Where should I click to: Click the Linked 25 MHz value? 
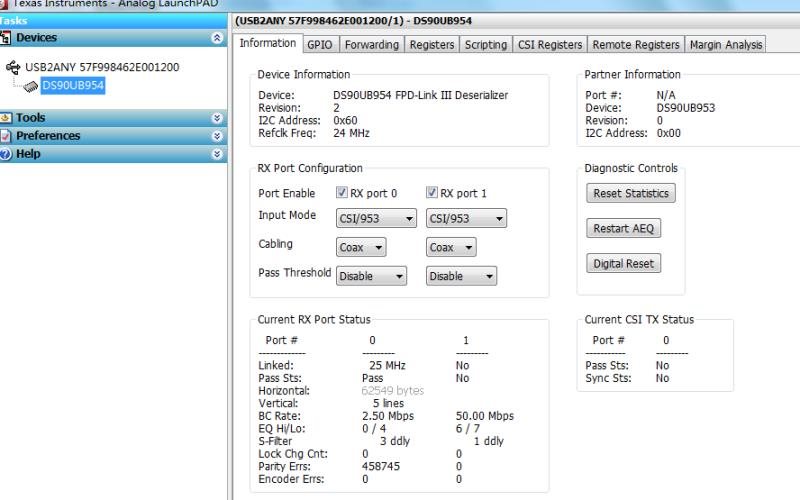[x=387, y=365]
